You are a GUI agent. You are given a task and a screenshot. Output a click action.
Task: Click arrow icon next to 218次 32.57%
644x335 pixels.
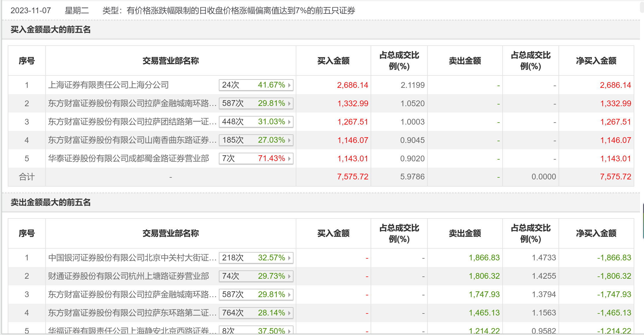(x=289, y=258)
